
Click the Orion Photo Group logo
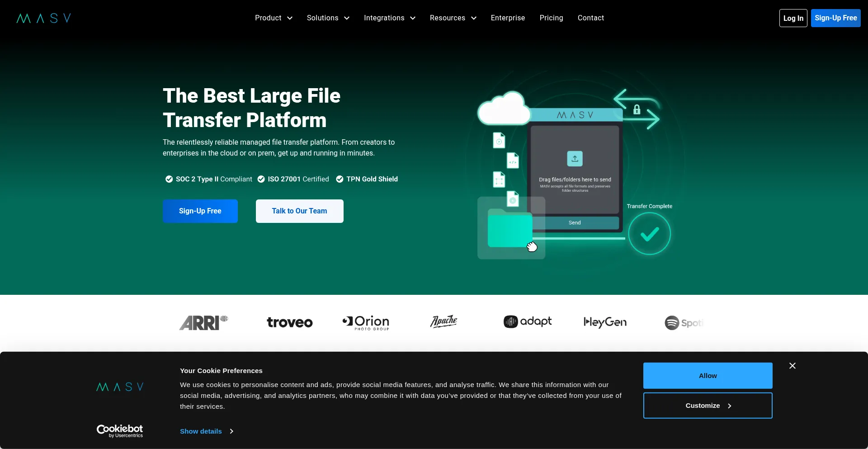[366, 323]
